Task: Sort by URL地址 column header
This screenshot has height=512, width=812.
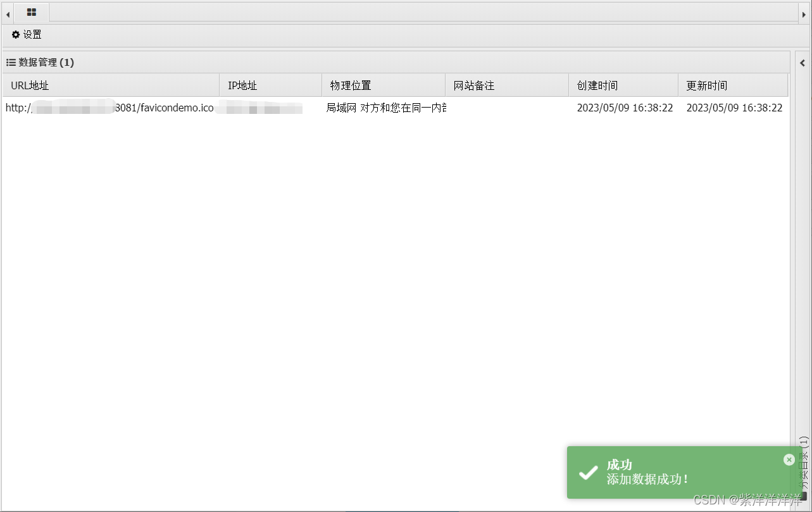Action: pos(111,85)
